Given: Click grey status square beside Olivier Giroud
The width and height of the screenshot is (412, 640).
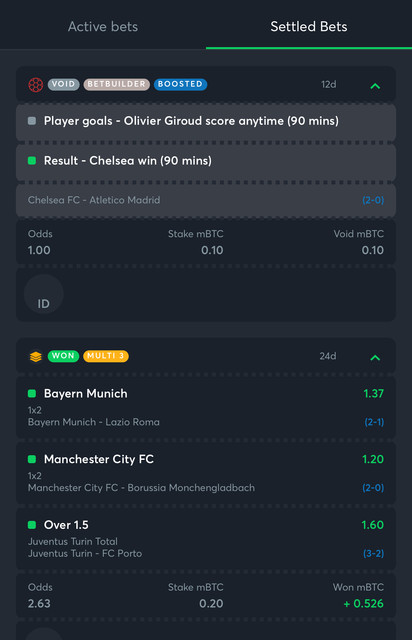Looking at the screenshot, I should pos(32,121).
